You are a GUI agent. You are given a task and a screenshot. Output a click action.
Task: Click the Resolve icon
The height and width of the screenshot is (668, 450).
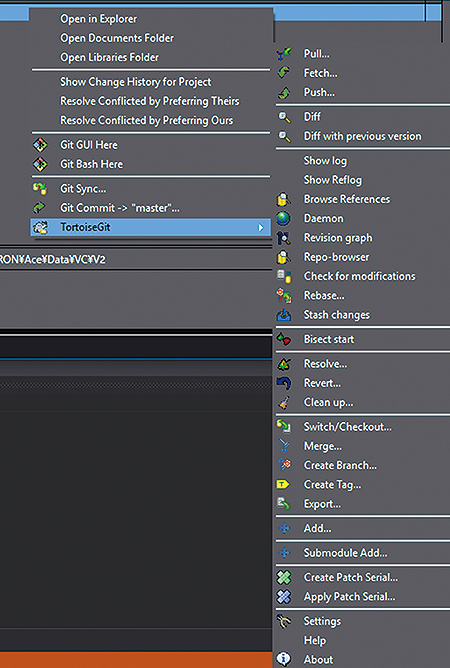point(284,364)
